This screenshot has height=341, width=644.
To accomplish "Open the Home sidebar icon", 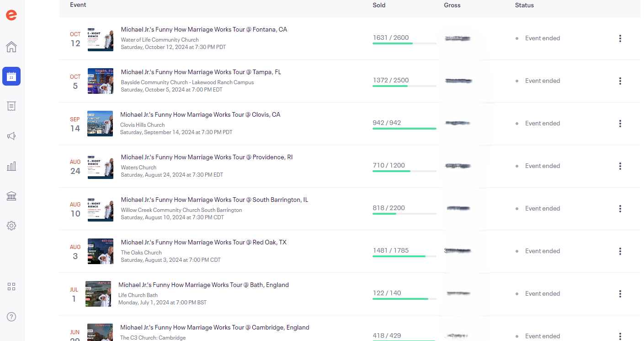I will (x=11, y=47).
